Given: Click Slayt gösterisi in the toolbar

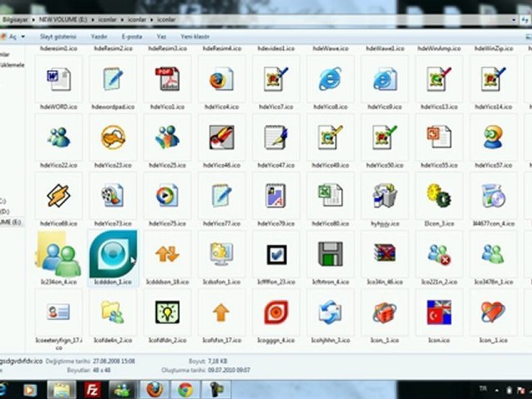Looking at the screenshot, I should [x=58, y=37].
